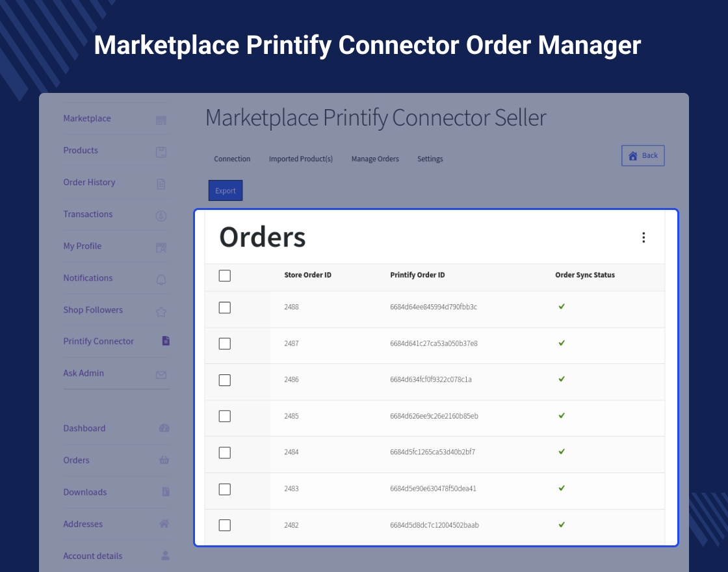Click the Dashboard gauge icon
The image size is (728, 572).
pyautogui.click(x=164, y=428)
